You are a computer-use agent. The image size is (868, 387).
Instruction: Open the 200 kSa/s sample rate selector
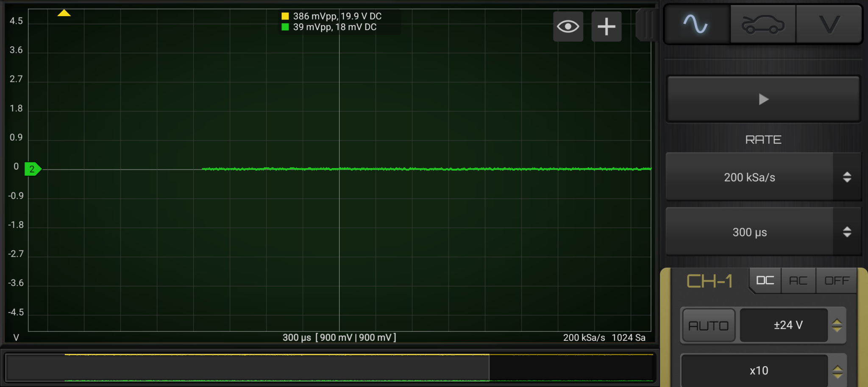tap(749, 177)
